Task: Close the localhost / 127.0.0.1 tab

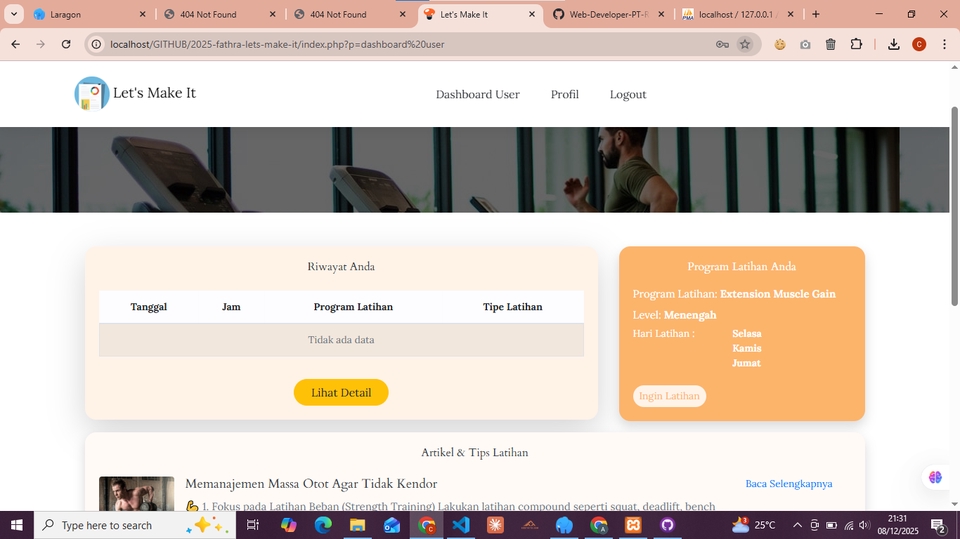Action: tap(790, 14)
